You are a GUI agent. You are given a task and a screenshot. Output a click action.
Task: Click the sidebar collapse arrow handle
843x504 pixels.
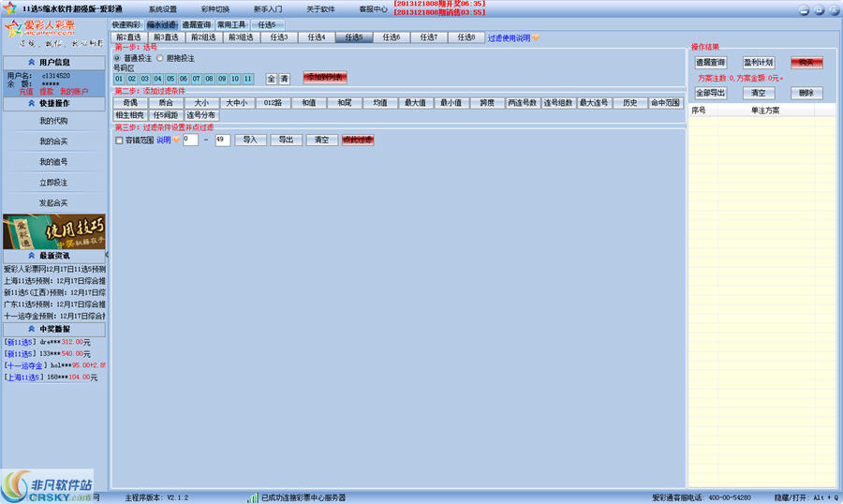107,255
